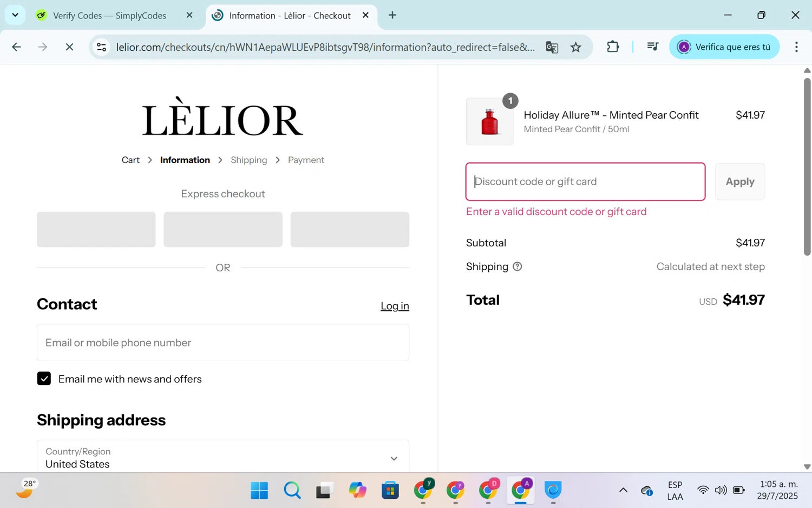Screen dimensions: 812x508
Task: Open the Windows Start menu
Action: pos(259,490)
